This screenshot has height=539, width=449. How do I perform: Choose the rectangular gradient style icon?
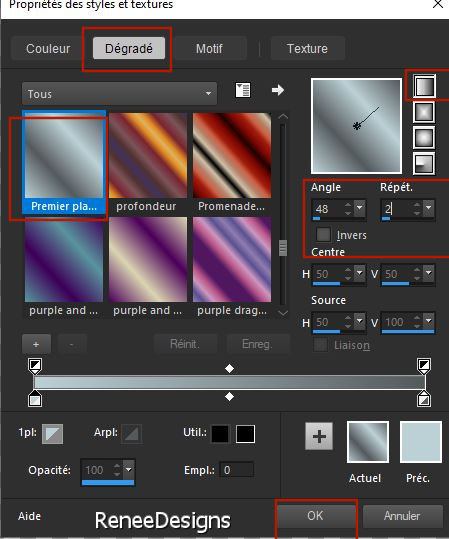424,112
